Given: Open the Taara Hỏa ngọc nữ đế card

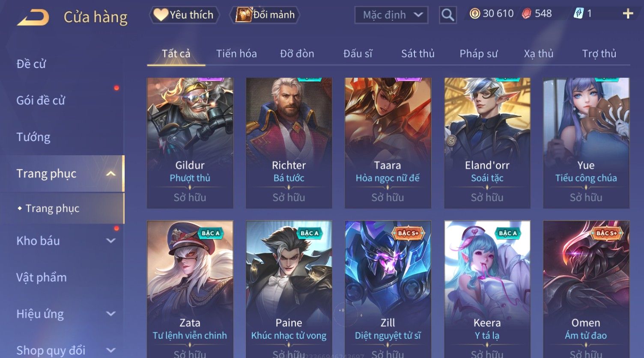Looking at the screenshot, I should click(x=388, y=143).
